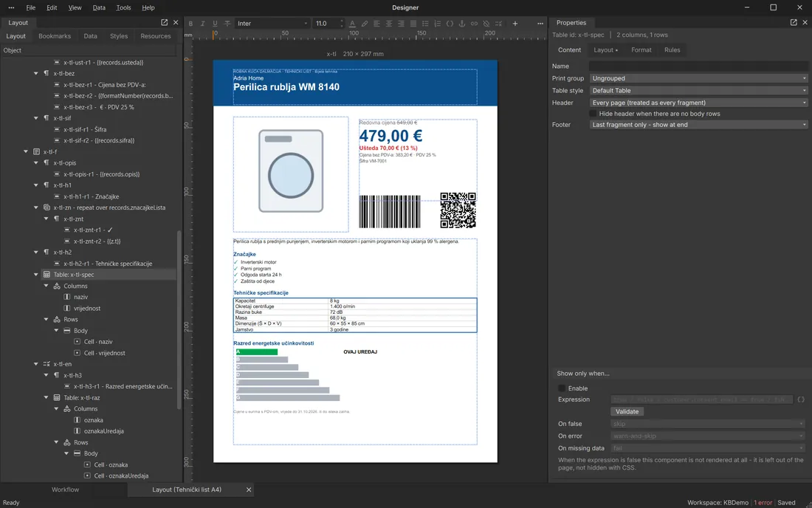This screenshot has width=812, height=508.
Task: Open the Header dropdown
Action: click(698, 103)
